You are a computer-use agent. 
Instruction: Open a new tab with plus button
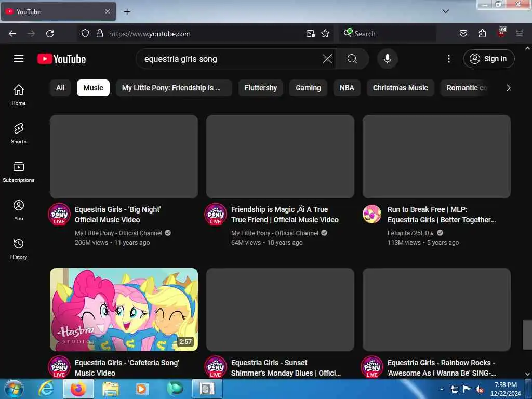(x=127, y=12)
